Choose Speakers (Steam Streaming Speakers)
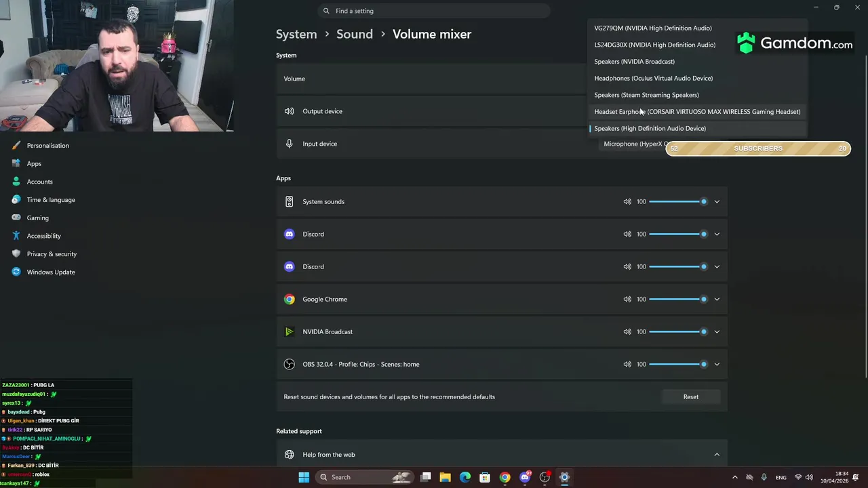The height and width of the screenshot is (488, 868). point(697,95)
